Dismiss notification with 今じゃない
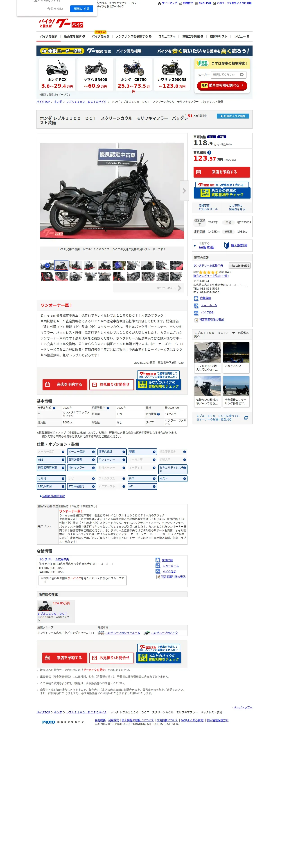289x868 pixels. click(x=55, y=9)
